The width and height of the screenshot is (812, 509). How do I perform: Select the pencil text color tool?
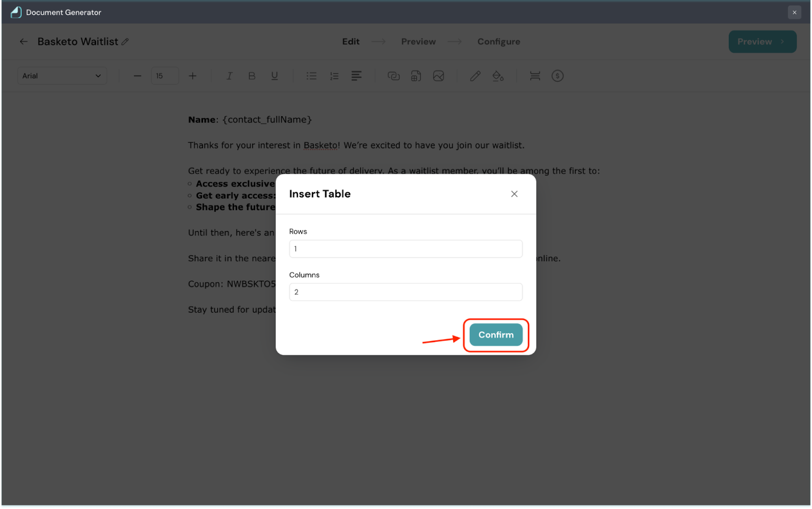click(475, 76)
